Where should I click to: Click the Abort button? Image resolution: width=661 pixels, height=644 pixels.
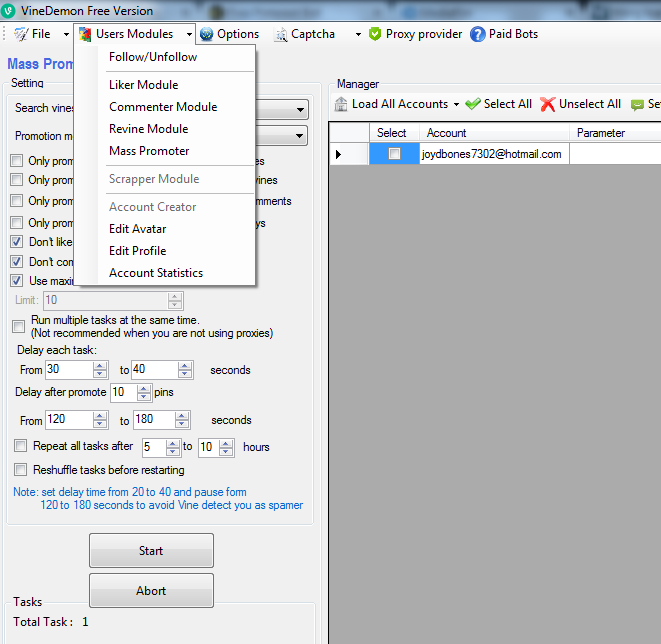[x=151, y=590]
